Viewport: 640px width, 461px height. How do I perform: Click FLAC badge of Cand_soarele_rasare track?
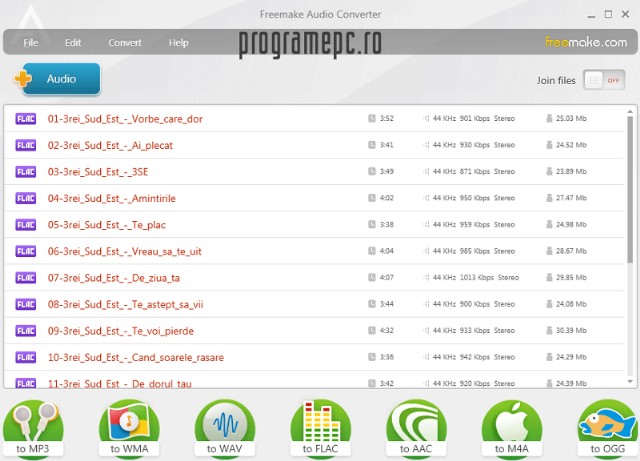(x=26, y=358)
